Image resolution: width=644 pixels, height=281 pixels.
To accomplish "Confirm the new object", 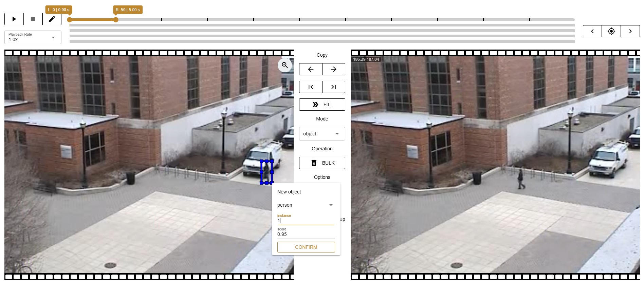I will click(x=306, y=247).
